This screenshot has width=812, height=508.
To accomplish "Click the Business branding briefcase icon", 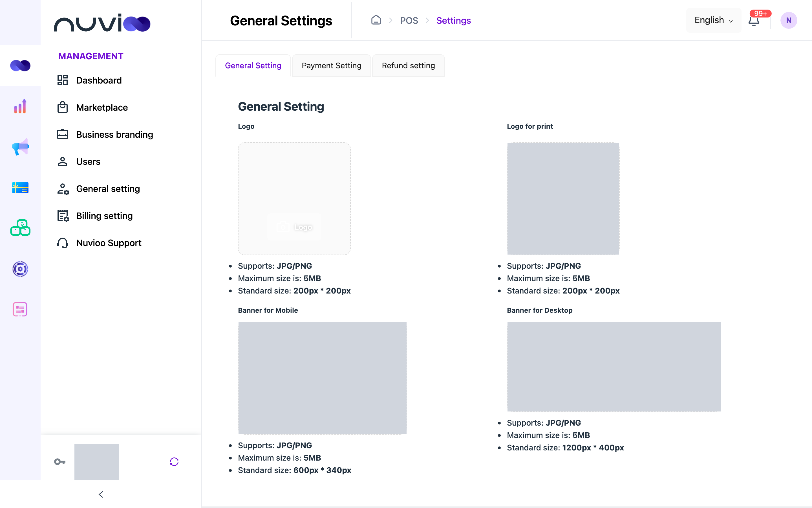I will coord(62,134).
